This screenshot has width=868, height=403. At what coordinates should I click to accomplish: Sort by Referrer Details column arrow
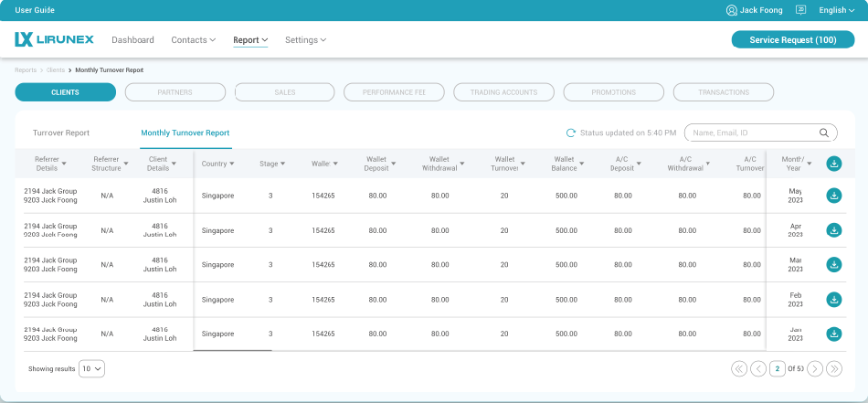click(x=64, y=164)
